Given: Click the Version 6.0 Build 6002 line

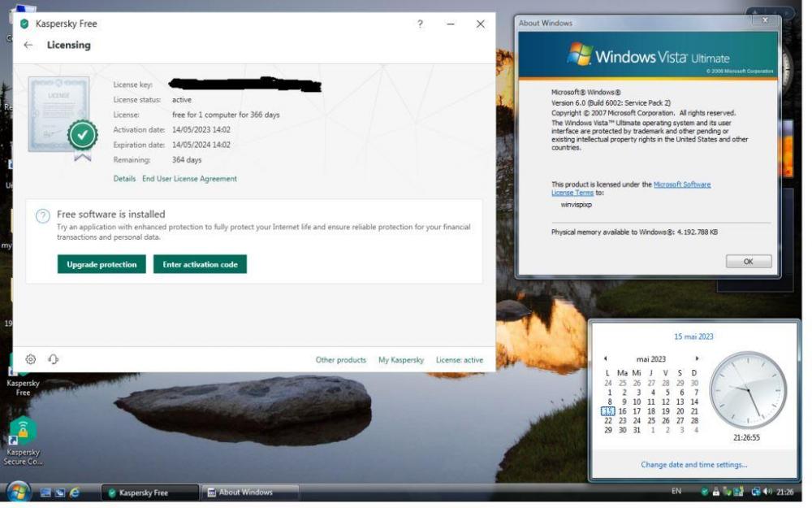Looking at the screenshot, I should [x=611, y=102].
